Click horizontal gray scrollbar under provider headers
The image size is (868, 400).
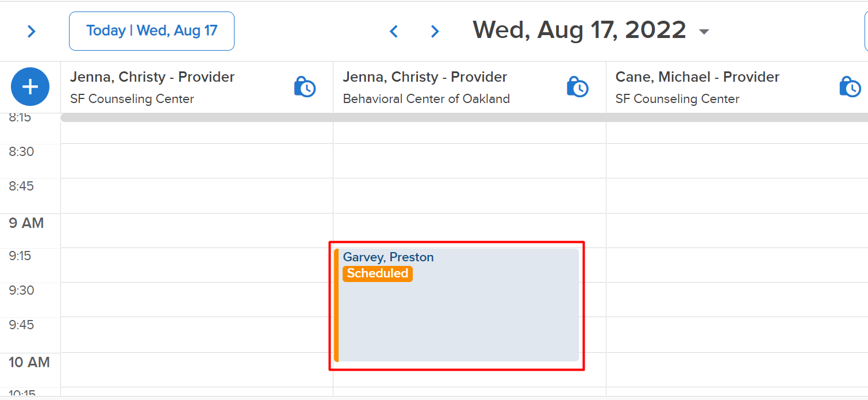click(x=464, y=117)
